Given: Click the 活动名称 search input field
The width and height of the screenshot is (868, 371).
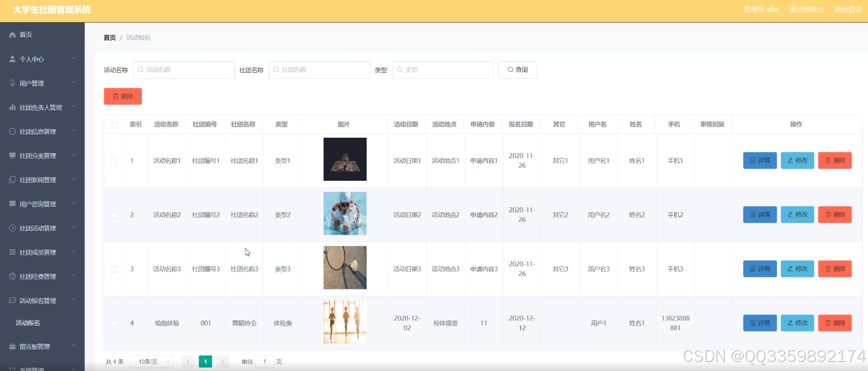Looking at the screenshot, I should pos(184,70).
